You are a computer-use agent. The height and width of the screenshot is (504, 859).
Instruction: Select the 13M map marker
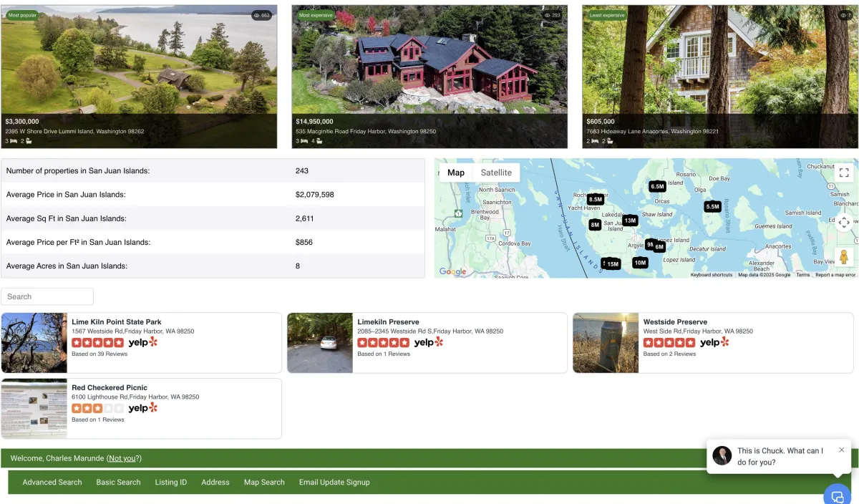pyautogui.click(x=630, y=220)
